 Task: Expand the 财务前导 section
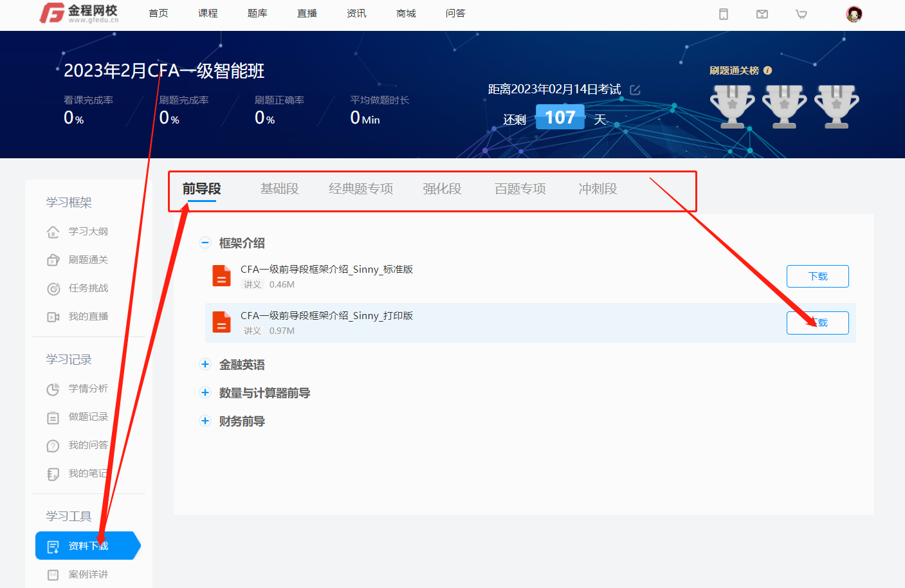(x=205, y=421)
